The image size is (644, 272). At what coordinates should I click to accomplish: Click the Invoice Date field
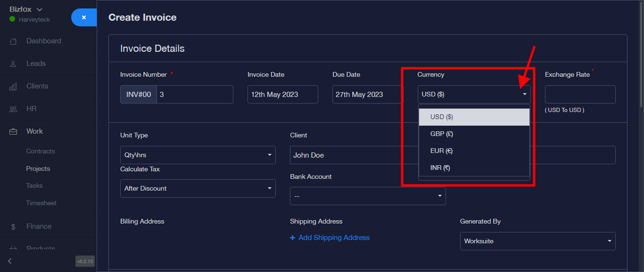[x=282, y=94]
